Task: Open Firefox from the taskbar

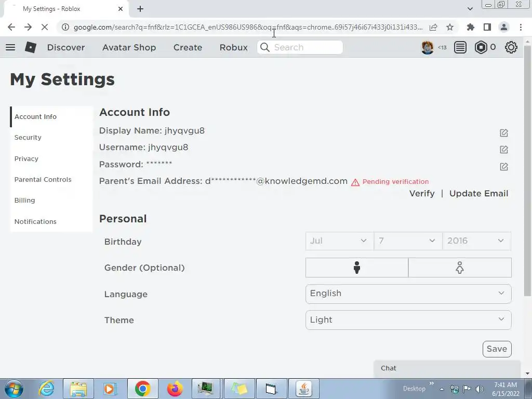Action: (175, 389)
